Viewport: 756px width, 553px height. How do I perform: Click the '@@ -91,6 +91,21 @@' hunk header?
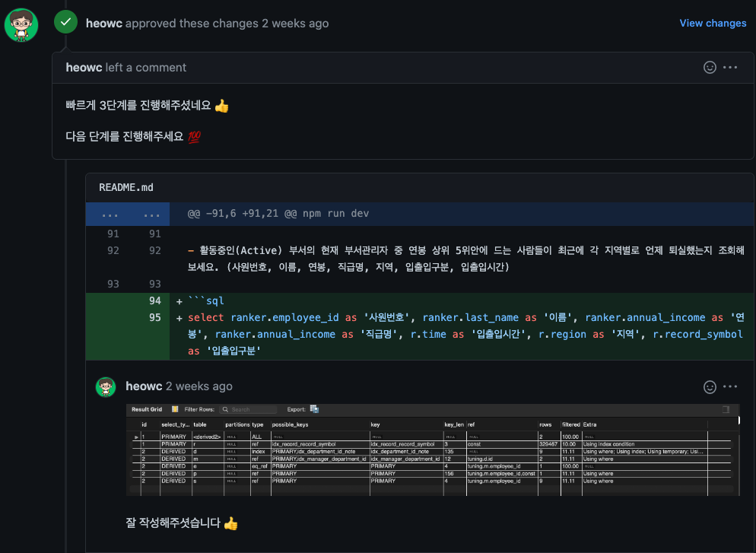click(278, 214)
